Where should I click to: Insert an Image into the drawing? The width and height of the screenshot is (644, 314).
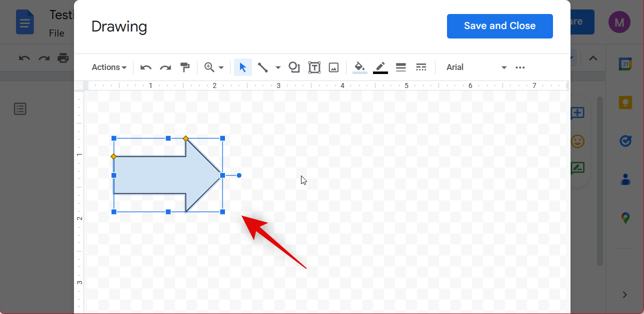pyautogui.click(x=334, y=67)
